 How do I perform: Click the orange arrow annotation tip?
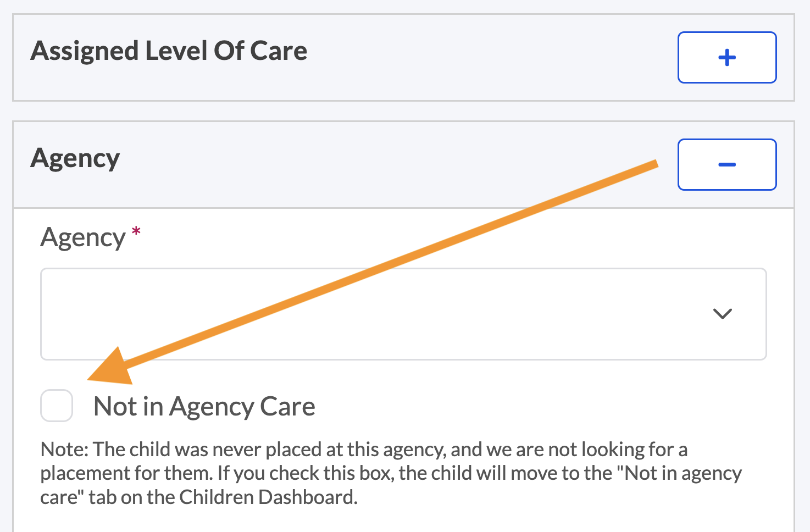point(93,377)
